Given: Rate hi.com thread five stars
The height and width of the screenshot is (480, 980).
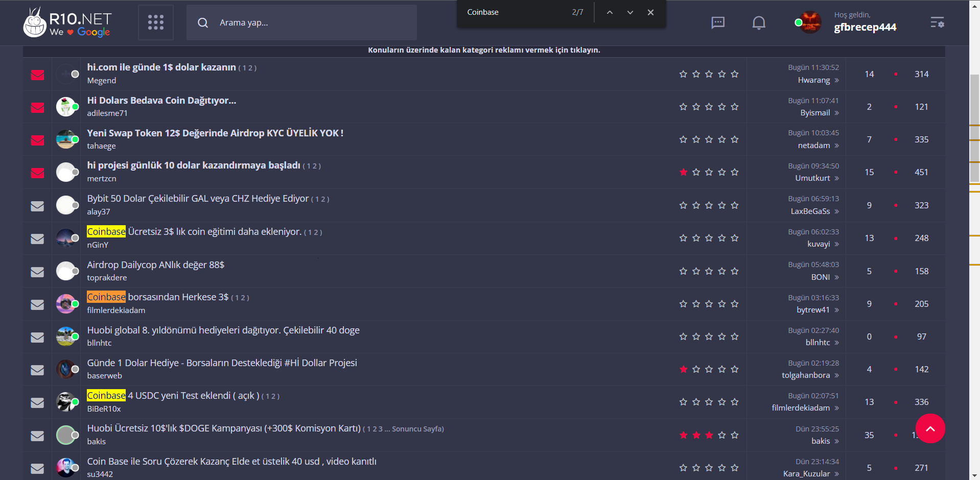Looking at the screenshot, I should click(735, 74).
